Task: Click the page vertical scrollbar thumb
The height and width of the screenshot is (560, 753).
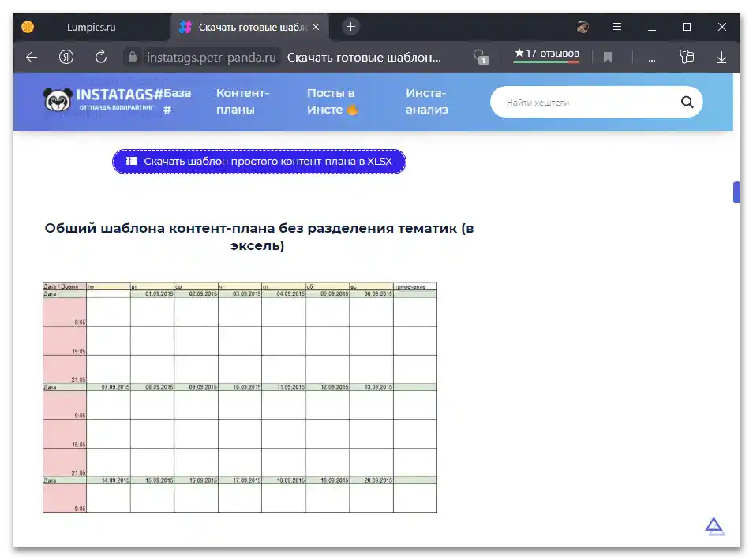Action: tap(736, 192)
